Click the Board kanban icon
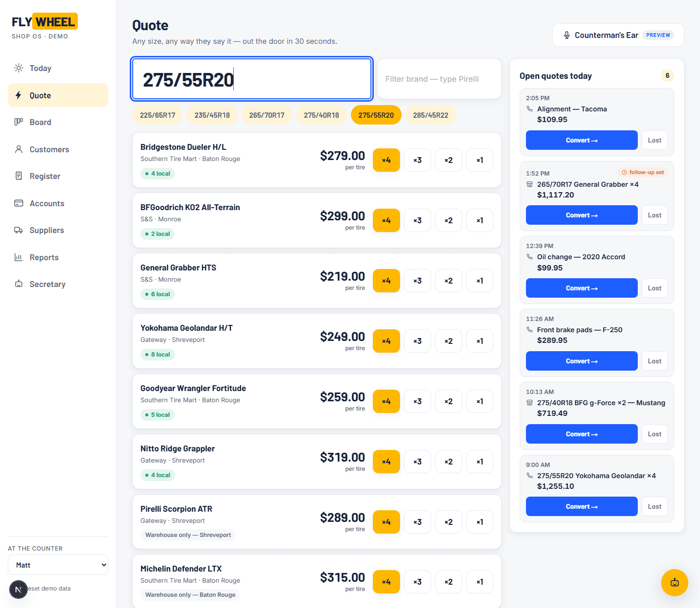 [18, 122]
